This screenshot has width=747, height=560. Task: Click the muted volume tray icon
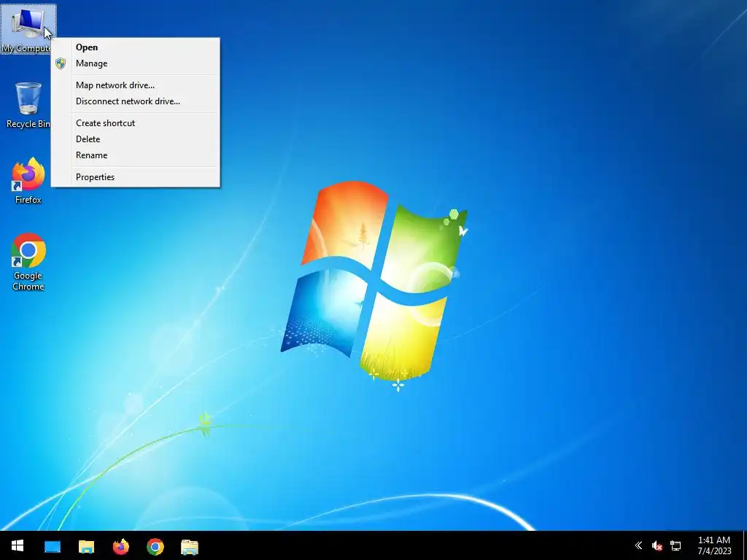pos(657,545)
